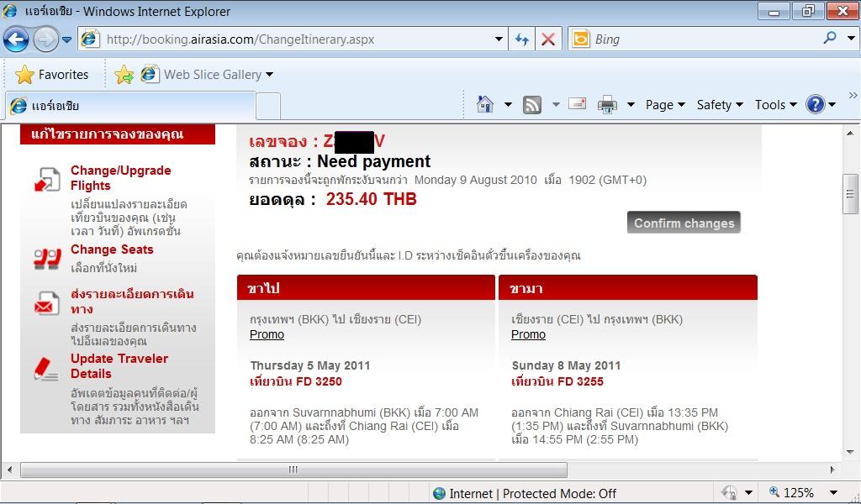Expand the feeds dropdown arrow

point(556,104)
